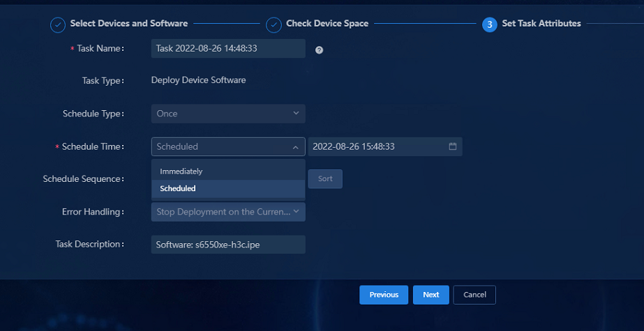Go to the Select Devices and Software step

pos(129,24)
